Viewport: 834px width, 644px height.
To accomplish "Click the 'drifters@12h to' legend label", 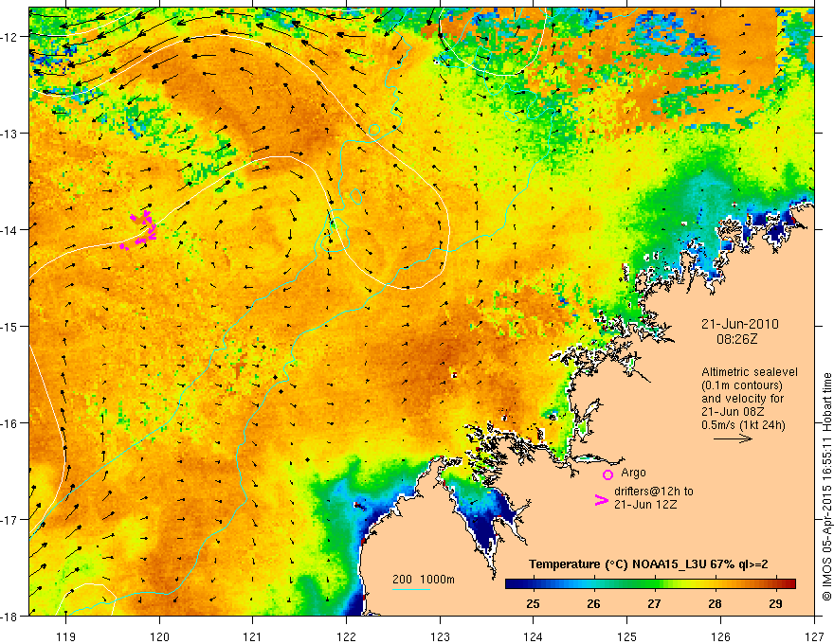I will pyautogui.click(x=654, y=492).
